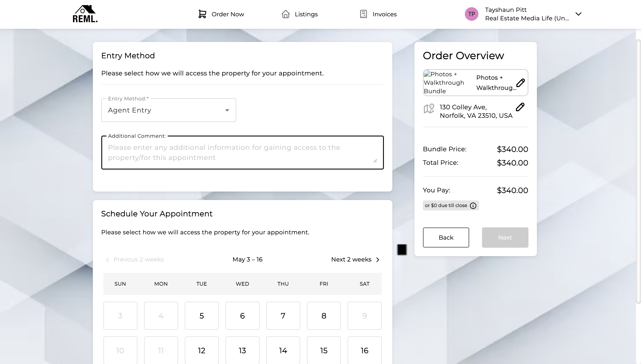
Task: Edit the Photos + Walkthrough bundle pencil
Action: point(520,83)
